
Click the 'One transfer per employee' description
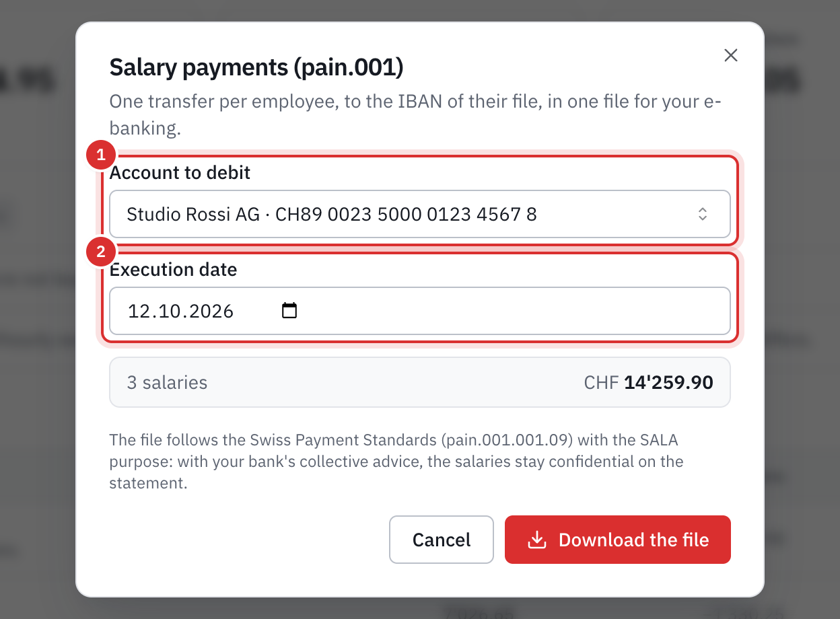click(415, 116)
